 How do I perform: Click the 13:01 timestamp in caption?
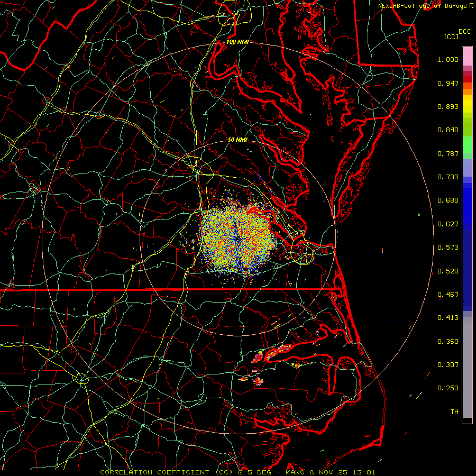(x=365, y=472)
